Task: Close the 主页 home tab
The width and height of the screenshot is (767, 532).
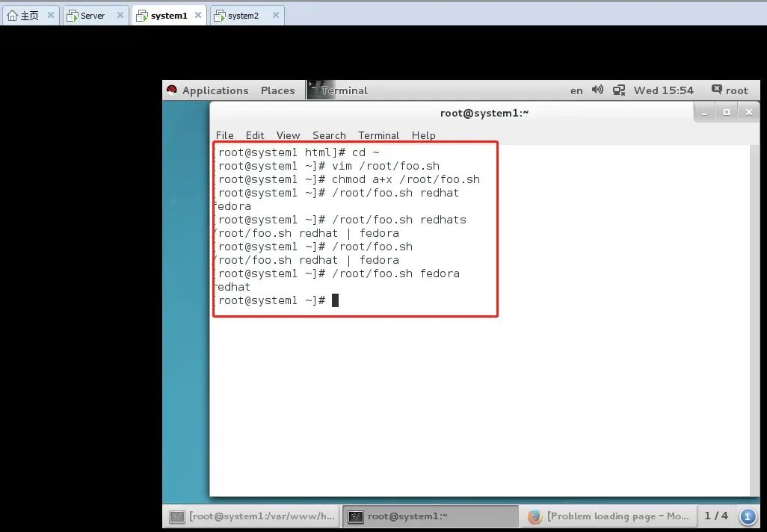Action: click(50, 15)
